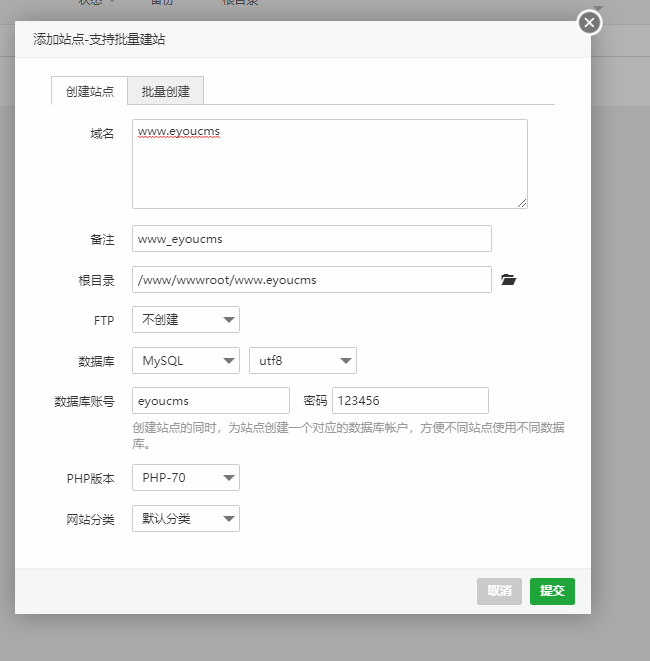Click the 数据库账号 eyoucms input field
Viewport: 650px width, 661px height.
click(x=210, y=401)
